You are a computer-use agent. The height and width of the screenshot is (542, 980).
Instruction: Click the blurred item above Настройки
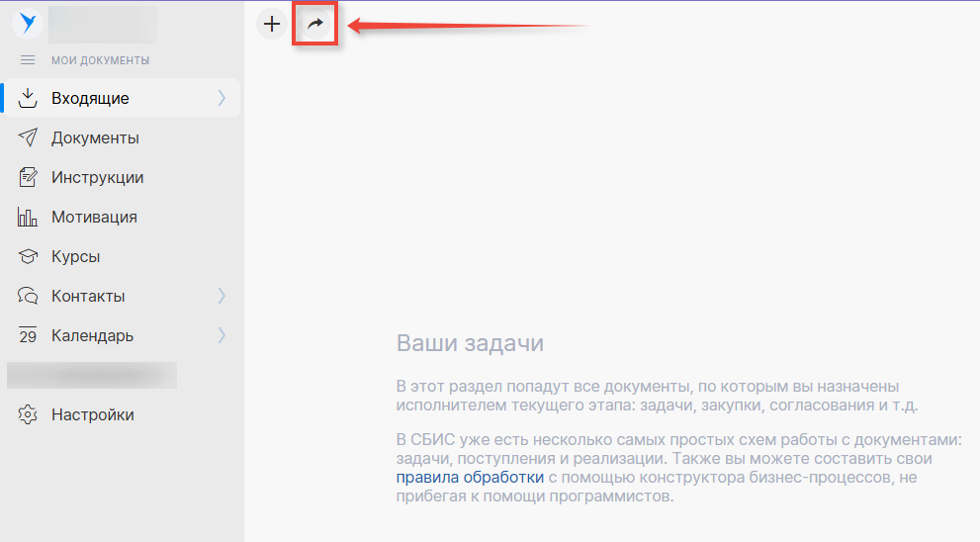coord(91,375)
